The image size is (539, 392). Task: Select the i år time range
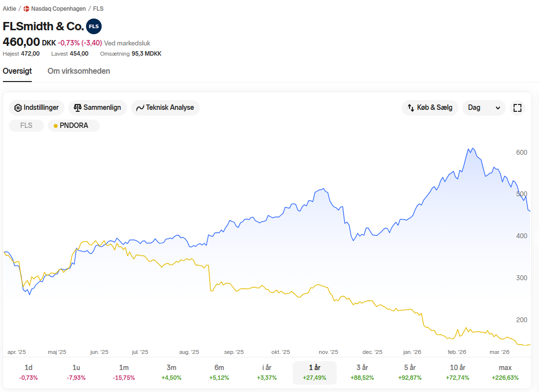coord(267,372)
